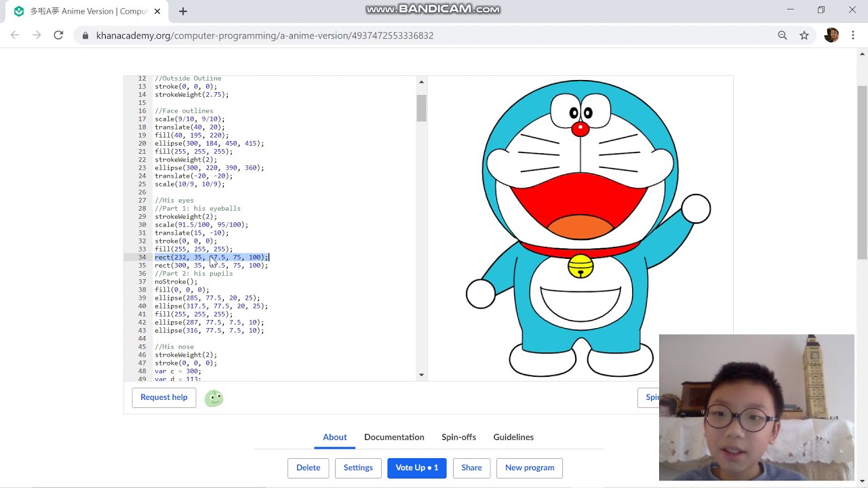
Task: Click the Request help button
Action: (164, 397)
